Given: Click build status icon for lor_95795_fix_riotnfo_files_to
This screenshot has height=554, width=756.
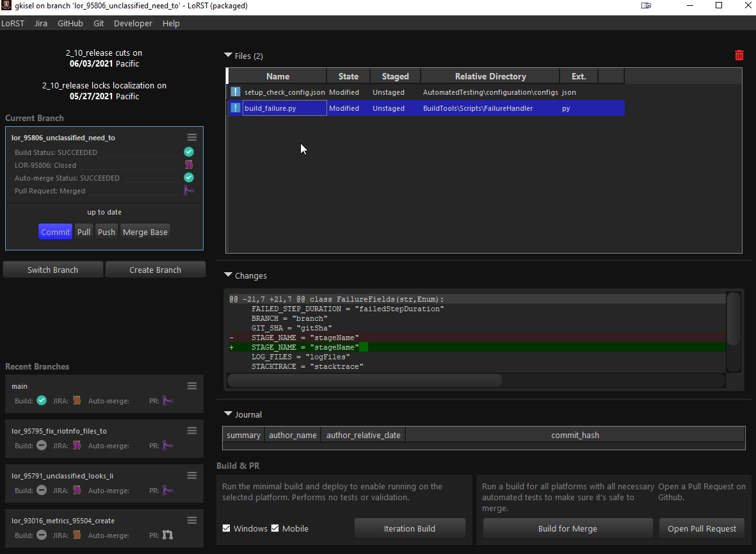Looking at the screenshot, I should pyautogui.click(x=42, y=445).
